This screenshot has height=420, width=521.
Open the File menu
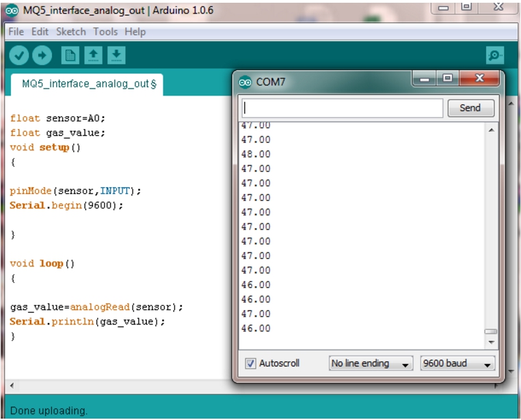click(x=16, y=32)
